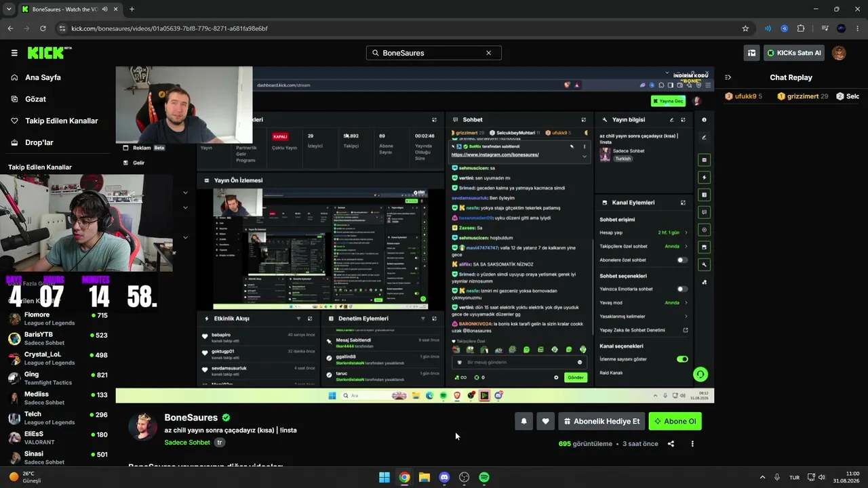The width and height of the screenshot is (868, 488).
Task: Click Abonelik Hediye Et button
Action: tap(601, 422)
